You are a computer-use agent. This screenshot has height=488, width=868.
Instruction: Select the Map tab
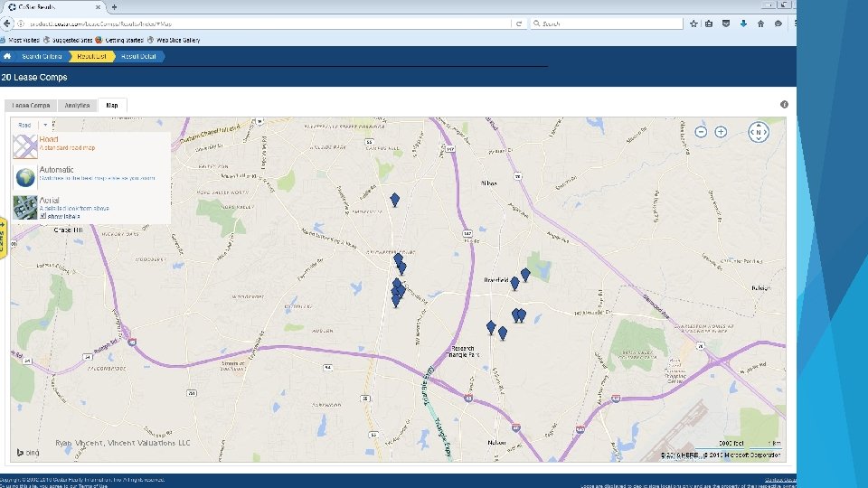[x=112, y=105]
